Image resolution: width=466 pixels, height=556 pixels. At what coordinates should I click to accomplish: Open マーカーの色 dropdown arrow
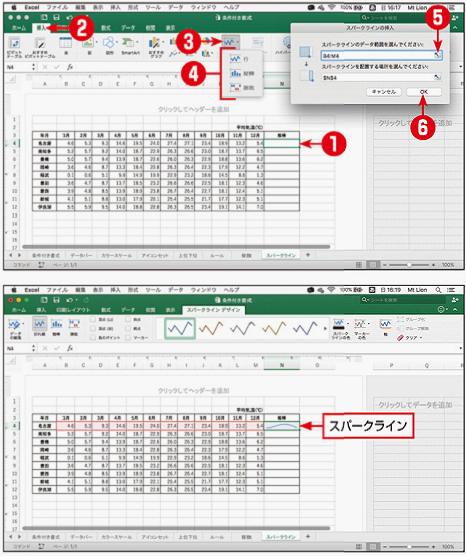(369, 323)
